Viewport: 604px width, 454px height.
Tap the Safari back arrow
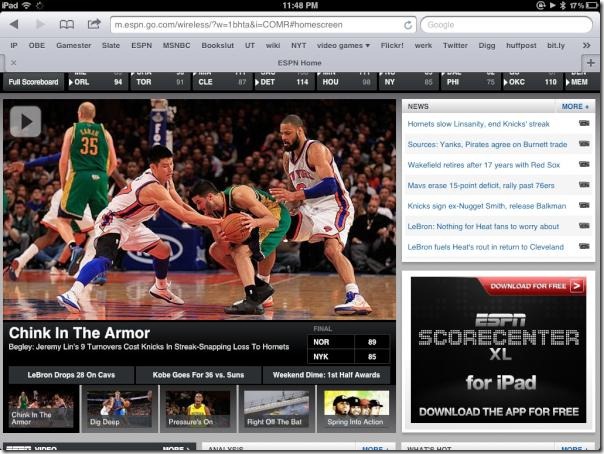pos(14,24)
